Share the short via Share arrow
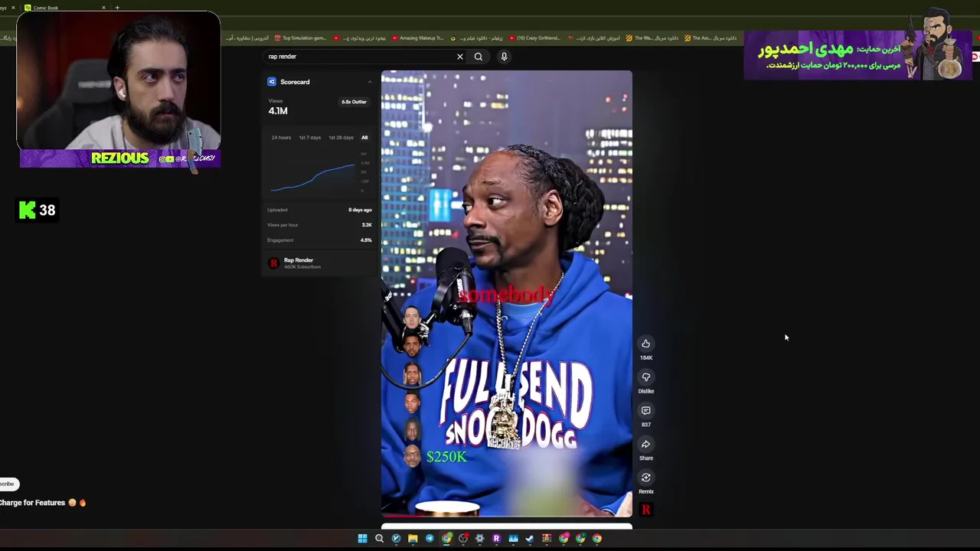The height and width of the screenshot is (551, 980). [x=646, y=445]
